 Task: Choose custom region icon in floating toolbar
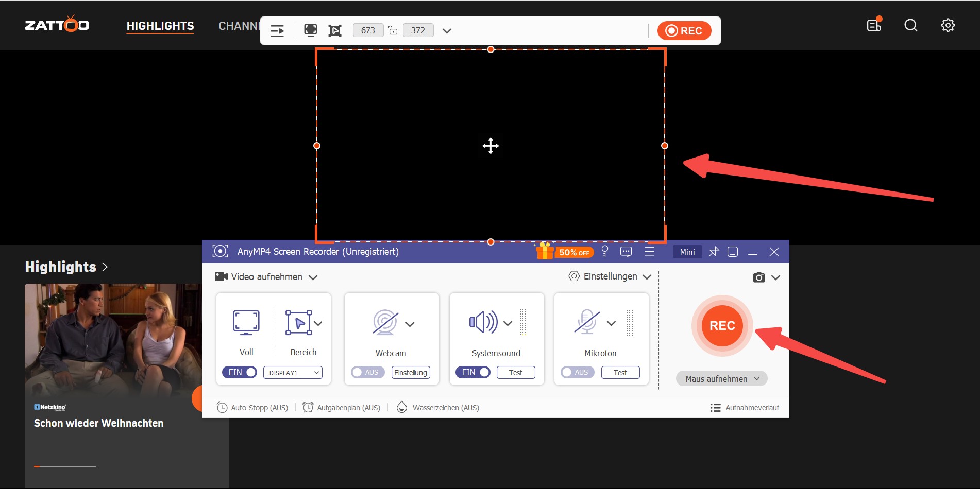pos(335,31)
